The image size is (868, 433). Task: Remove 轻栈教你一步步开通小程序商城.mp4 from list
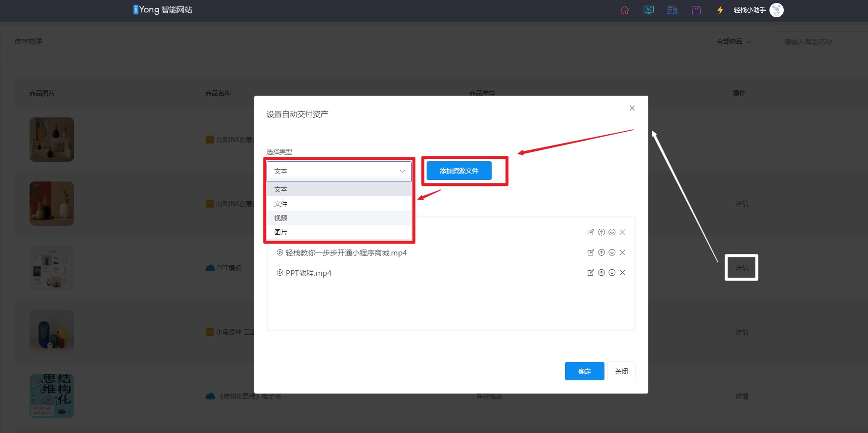623,253
